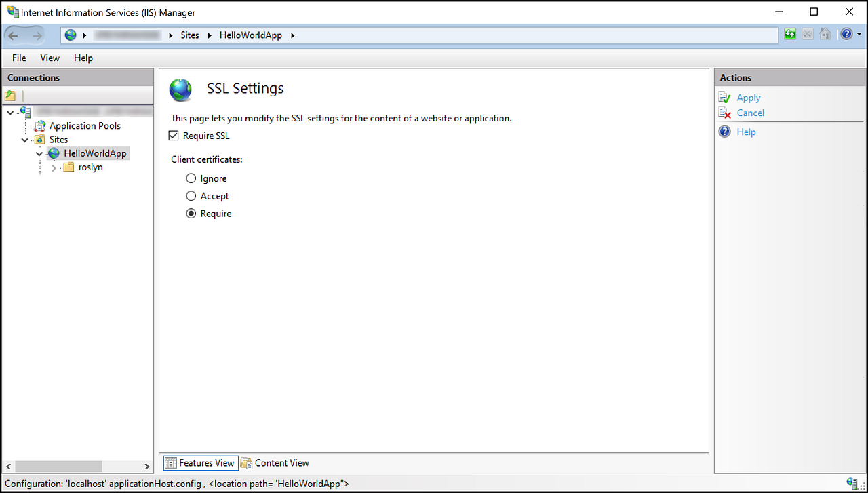Click the HelloWorldApp globe icon
The height and width of the screenshot is (493, 868).
click(54, 153)
